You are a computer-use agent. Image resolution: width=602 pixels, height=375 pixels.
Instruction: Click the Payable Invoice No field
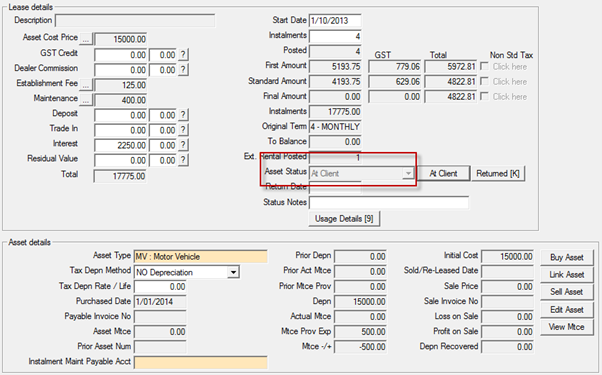pyautogui.click(x=160, y=317)
